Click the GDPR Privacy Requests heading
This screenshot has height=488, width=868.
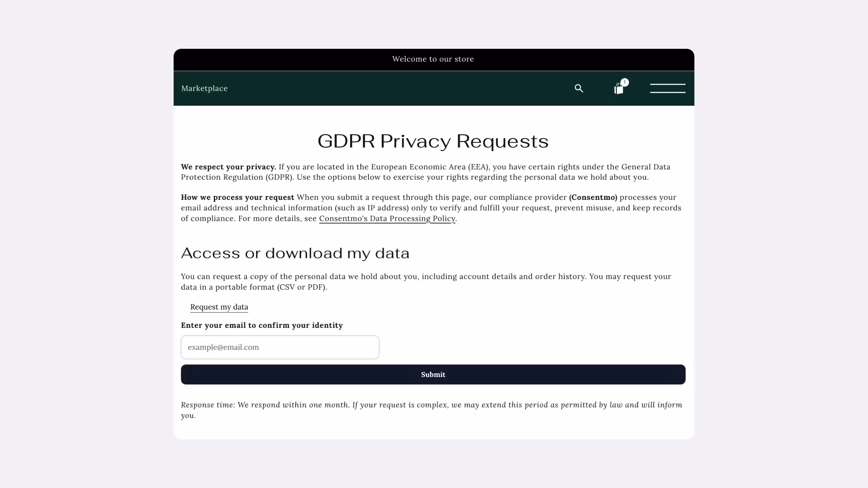(433, 141)
